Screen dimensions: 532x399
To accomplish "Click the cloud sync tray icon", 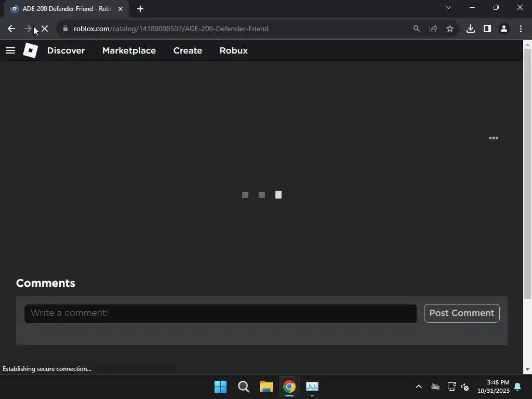I will pyautogui.click(x=435, y=387).
